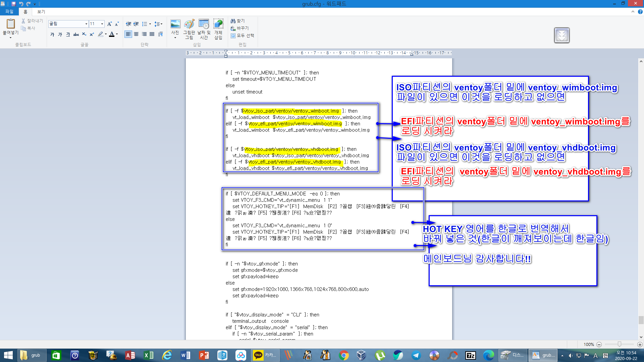Open the highlight color dropdown arrow
644x362 pixels.
(x=106, y=34)
